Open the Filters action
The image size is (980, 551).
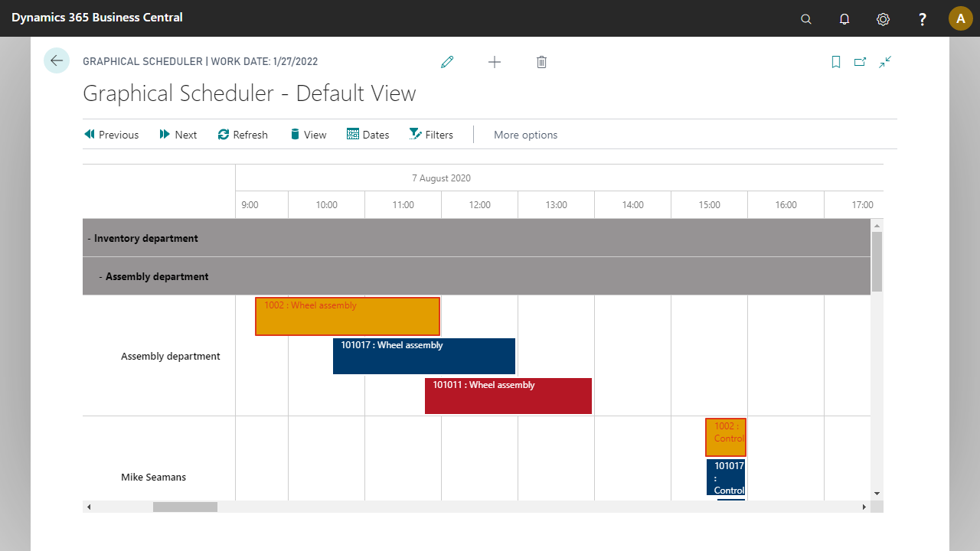pos(431,135)
